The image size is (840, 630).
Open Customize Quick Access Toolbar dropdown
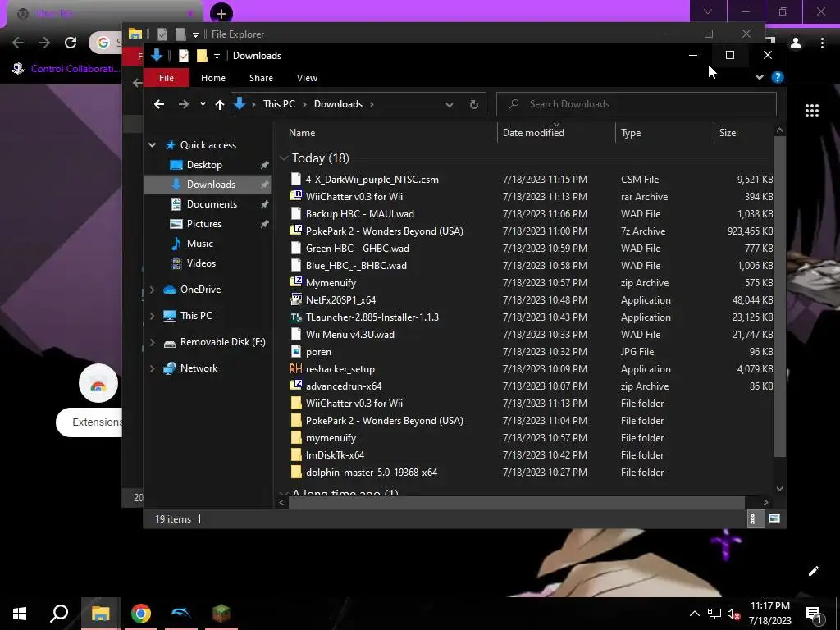pos(217,56)
